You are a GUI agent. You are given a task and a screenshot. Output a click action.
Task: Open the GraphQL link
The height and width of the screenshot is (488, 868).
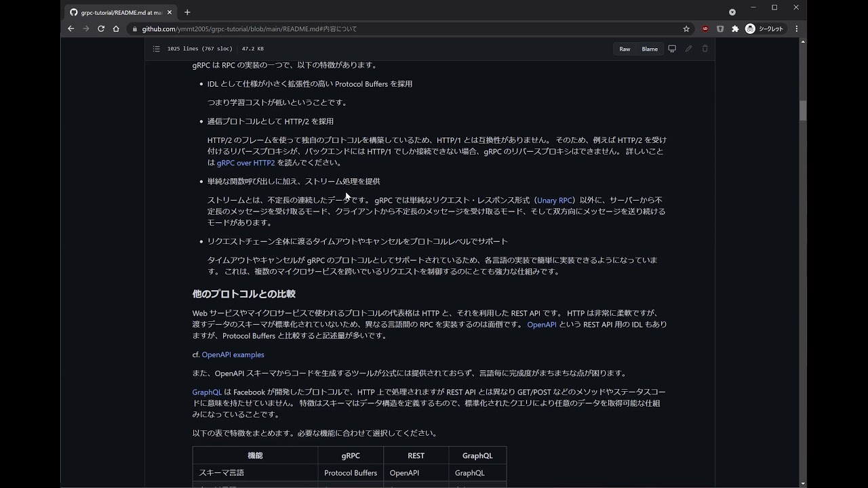[x=207, y=392]
